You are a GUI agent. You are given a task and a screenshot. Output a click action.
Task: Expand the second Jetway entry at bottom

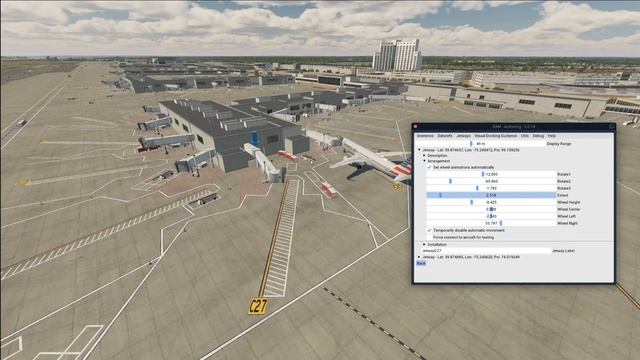[419, 257]
